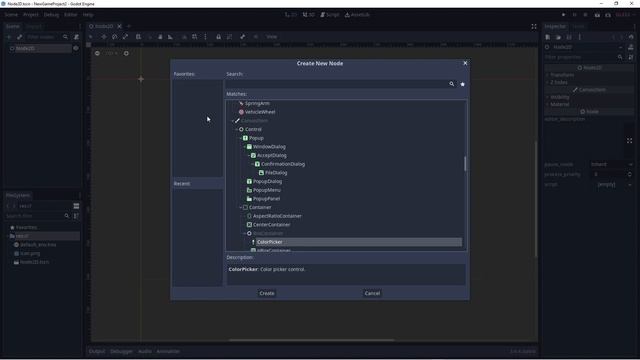
Task: Click the matches list scrollbar handle
Action: pos(465,164)
